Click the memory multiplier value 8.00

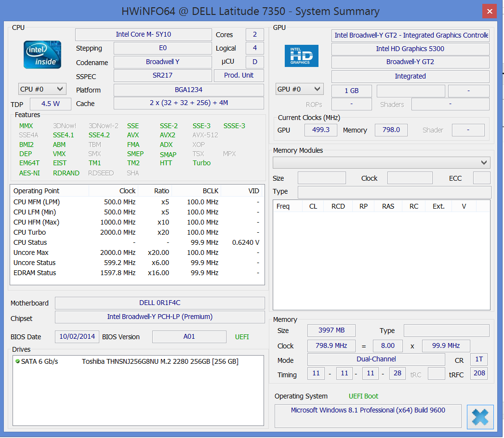click(x=388, y=346)
